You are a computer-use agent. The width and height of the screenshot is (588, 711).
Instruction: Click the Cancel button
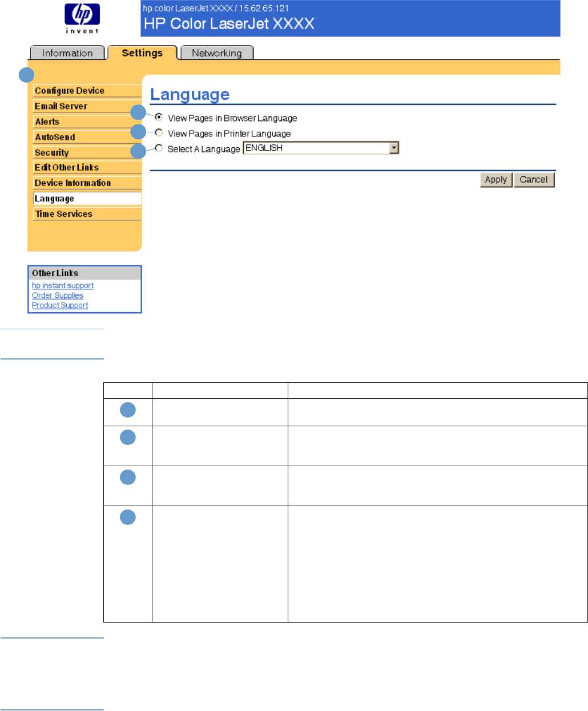[534, 180]
